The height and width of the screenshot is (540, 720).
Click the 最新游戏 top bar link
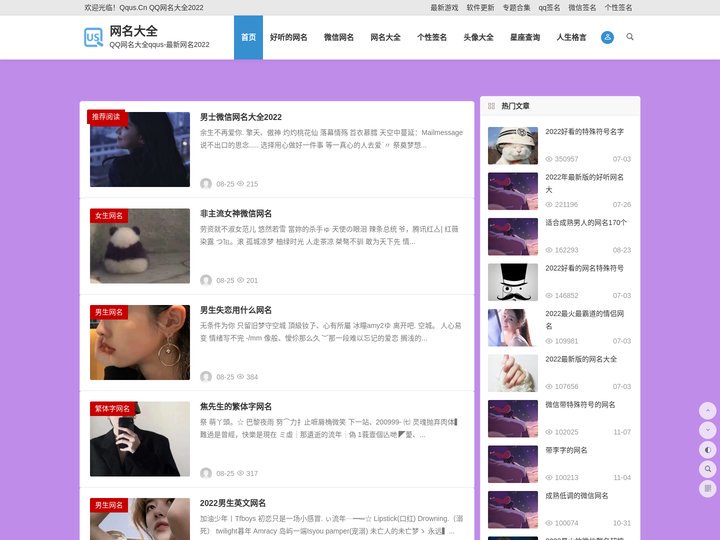click(444, 7)
